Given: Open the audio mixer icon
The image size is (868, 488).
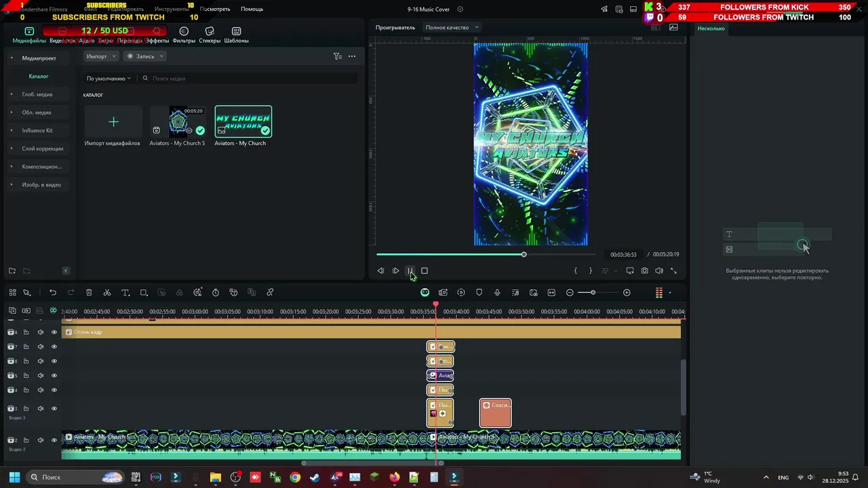Looking at the screenshot, I should click(515, 293).
